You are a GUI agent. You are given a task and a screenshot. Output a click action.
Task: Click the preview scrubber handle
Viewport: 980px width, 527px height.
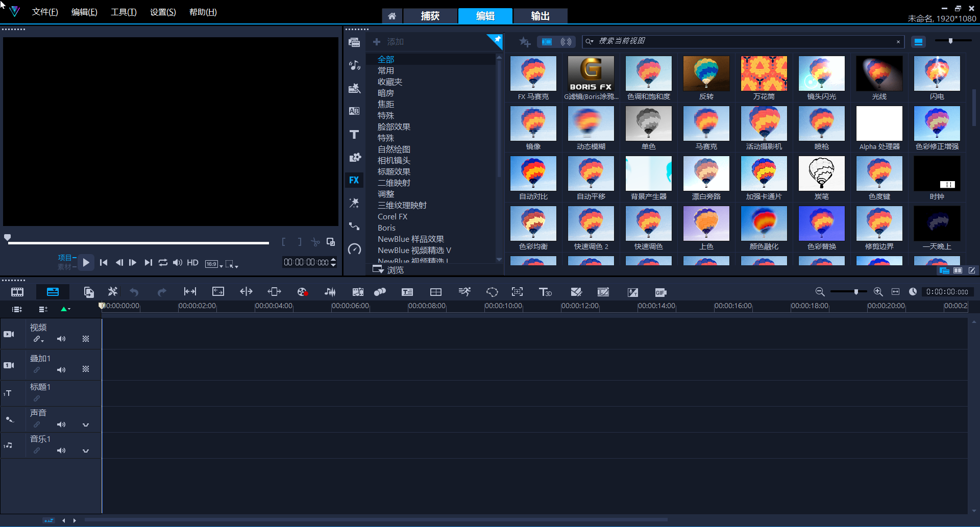pyautogui.click(x=7, y=237)
